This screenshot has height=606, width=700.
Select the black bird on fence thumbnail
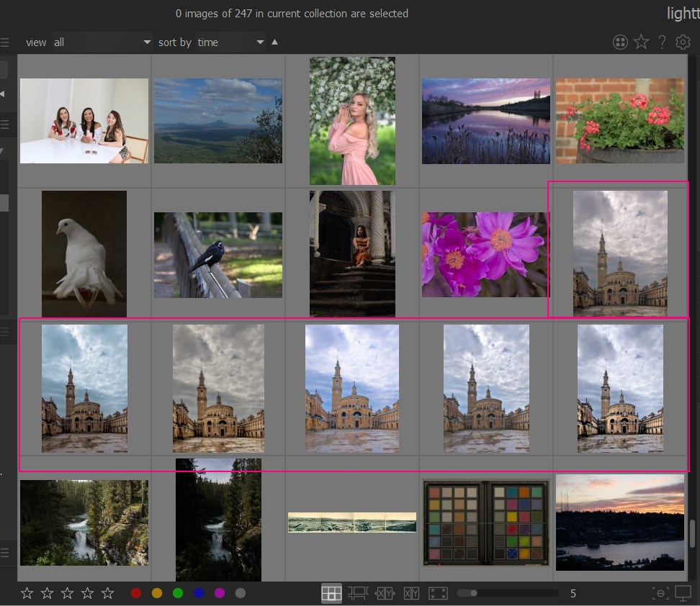coord(218,255)
